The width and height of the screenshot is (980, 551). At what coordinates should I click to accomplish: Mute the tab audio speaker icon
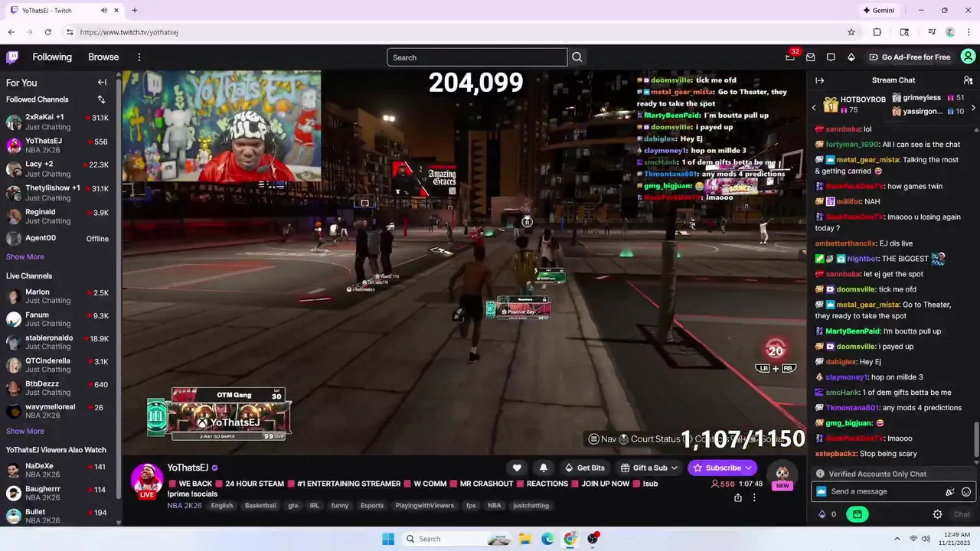(x=104, y=11)
